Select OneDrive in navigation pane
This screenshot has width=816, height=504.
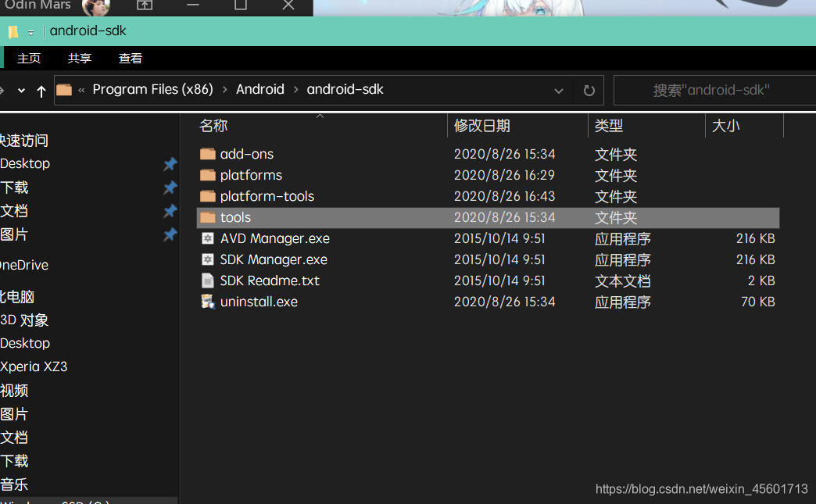(24, 265)
